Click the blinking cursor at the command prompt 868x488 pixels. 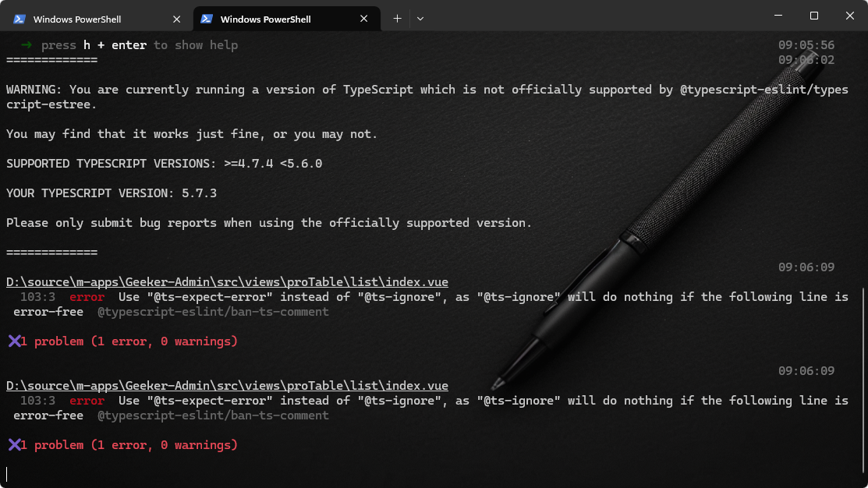(x=8, y=473)
